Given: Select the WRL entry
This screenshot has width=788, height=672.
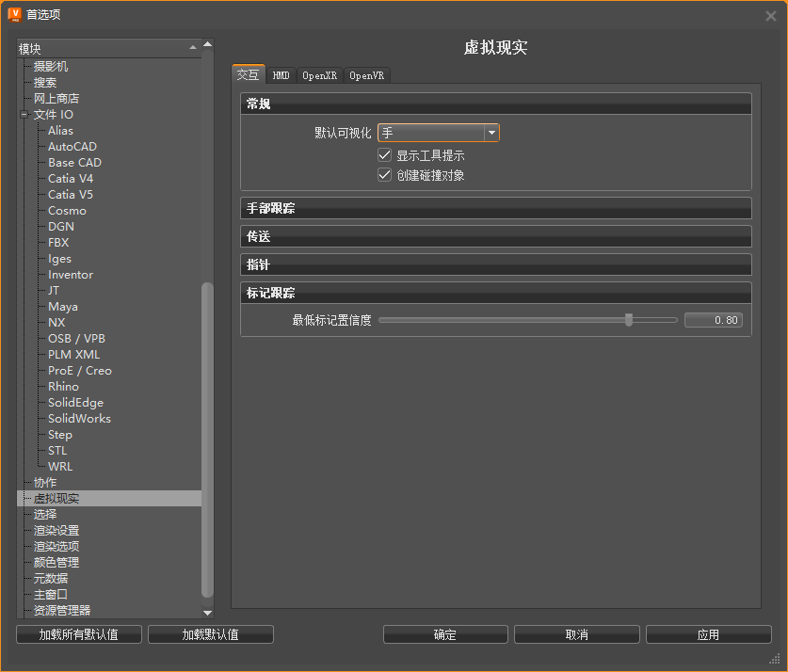Looking at the screenshot, I should (x=60, y=467).
